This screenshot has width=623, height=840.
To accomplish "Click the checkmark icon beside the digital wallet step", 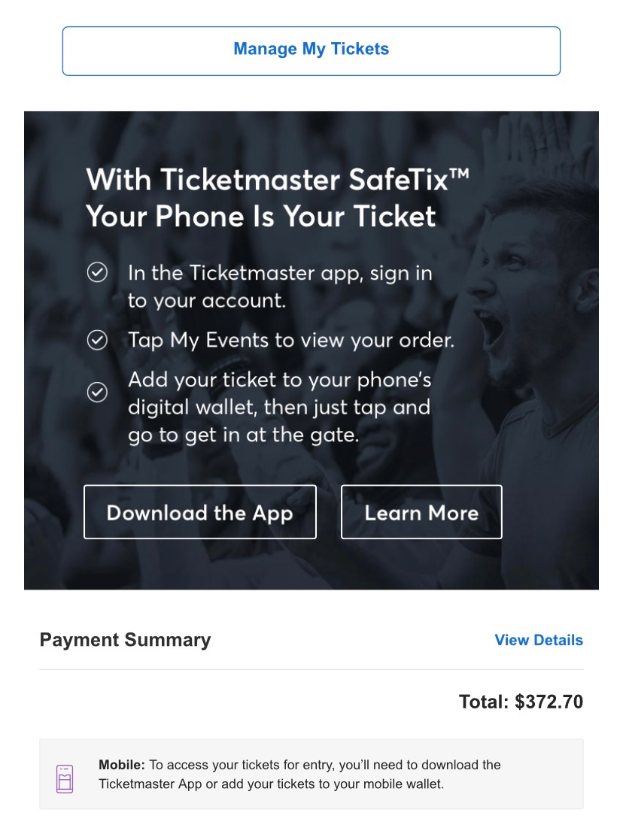I will (x=97, y=393).
